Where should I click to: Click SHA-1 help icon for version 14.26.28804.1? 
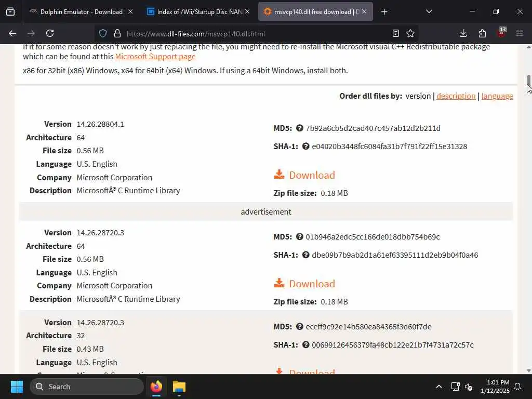click(x=305, y=146)
